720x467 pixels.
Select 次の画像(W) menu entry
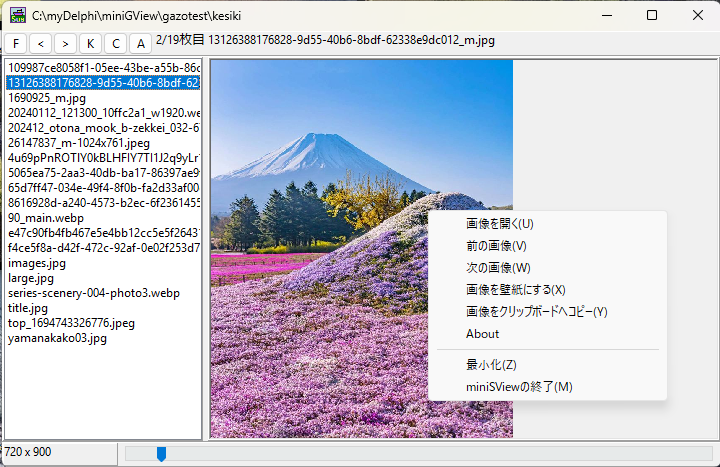(x=498, y=268)
